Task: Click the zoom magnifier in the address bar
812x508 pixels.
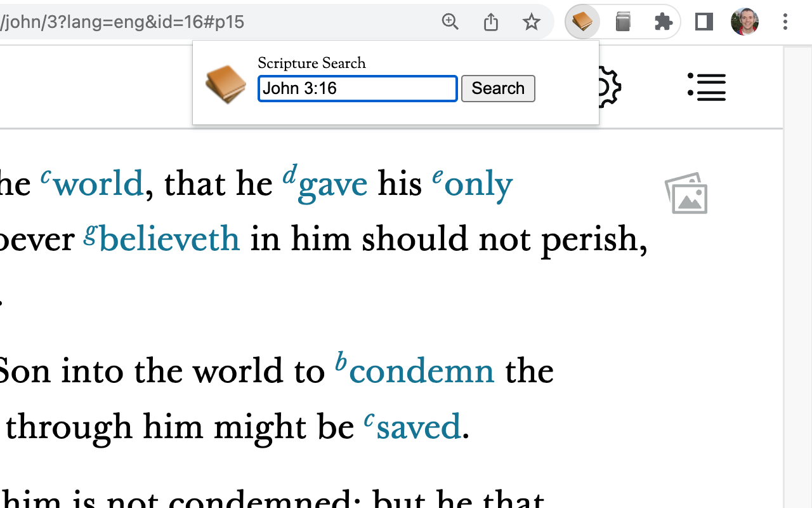Action: pyautogui.click(x=450, y=21)
